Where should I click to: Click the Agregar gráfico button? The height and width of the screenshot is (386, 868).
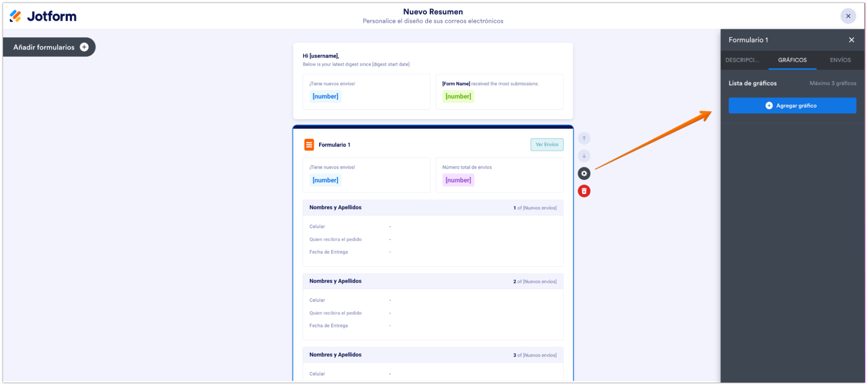click(x=792, y=105)
